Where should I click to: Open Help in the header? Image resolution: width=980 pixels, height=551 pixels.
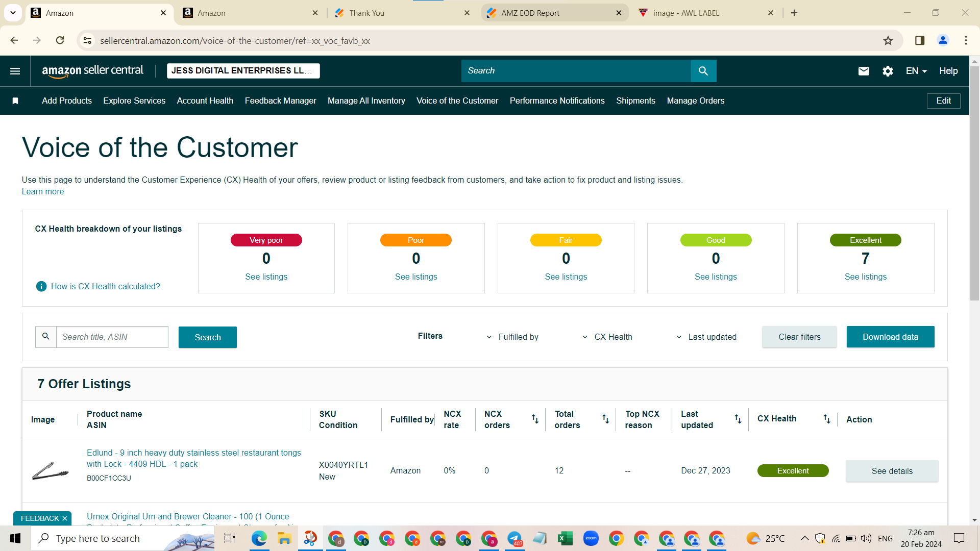click(x=948, y=71)
